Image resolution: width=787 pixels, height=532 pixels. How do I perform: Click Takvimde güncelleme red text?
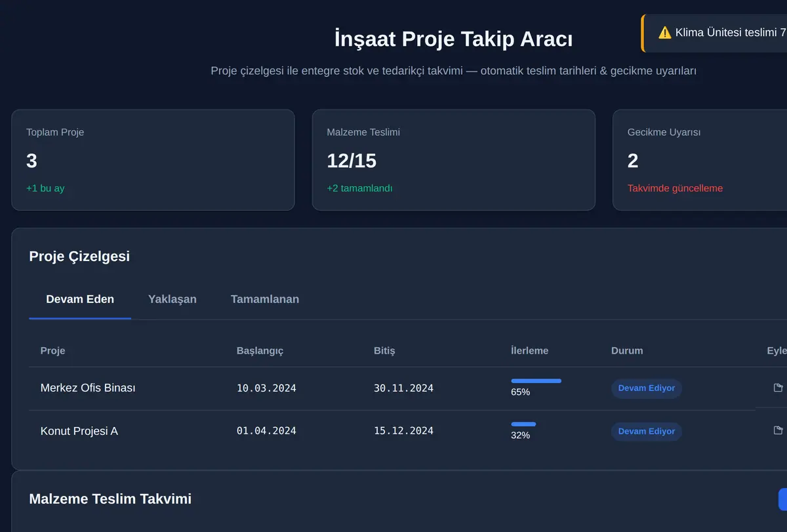coord(675,188)
